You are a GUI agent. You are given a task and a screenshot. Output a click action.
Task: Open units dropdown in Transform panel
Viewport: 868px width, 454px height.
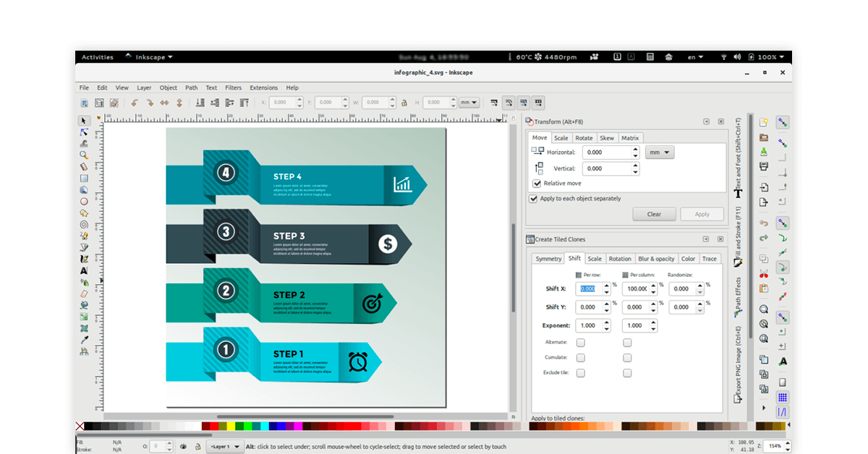pyautogui.click(x=660, y=153)
